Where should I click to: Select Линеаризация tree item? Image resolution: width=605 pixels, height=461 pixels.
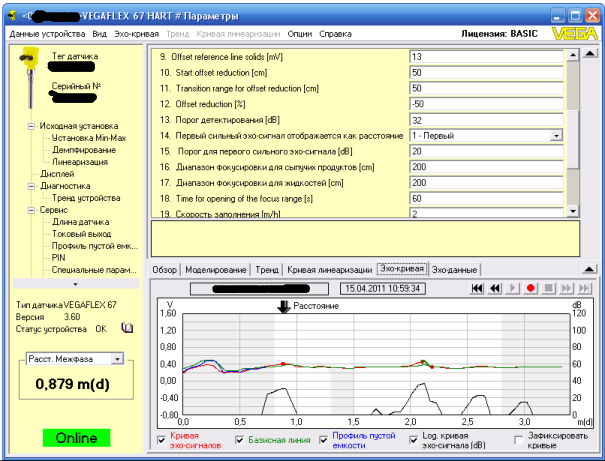tap(79, 162)
